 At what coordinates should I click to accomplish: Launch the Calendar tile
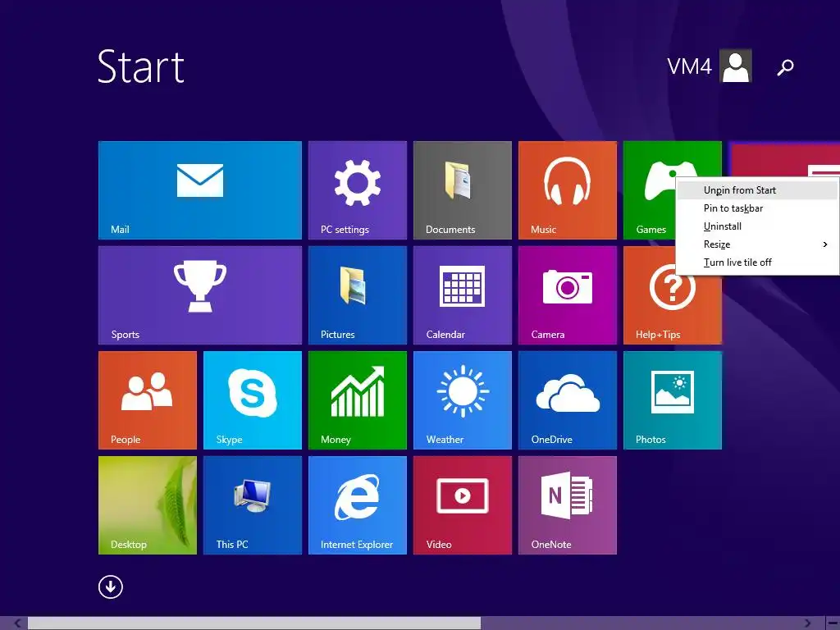click(x=463, y=295)
